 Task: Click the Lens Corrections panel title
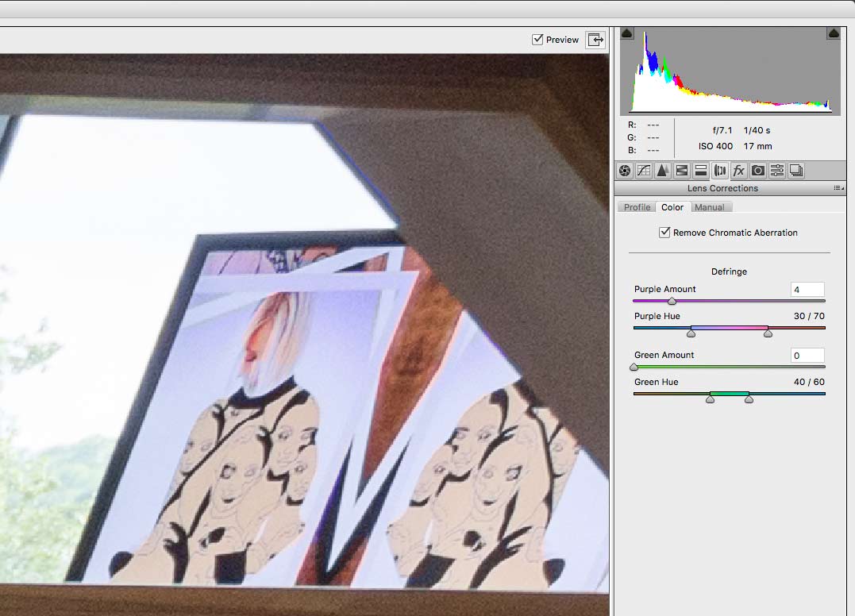(722, 188)
